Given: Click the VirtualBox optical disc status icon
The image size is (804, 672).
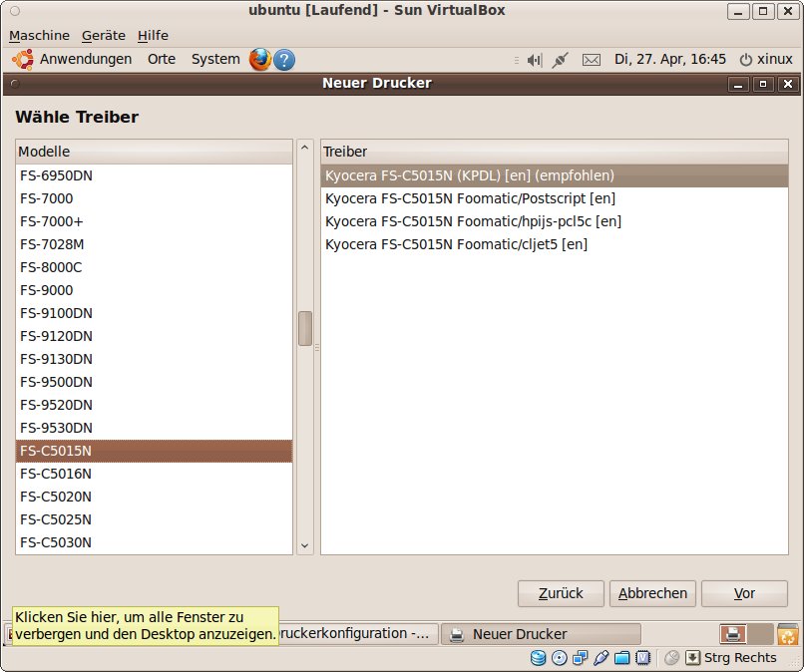Looking at the screenshot, I should (560, 658).
